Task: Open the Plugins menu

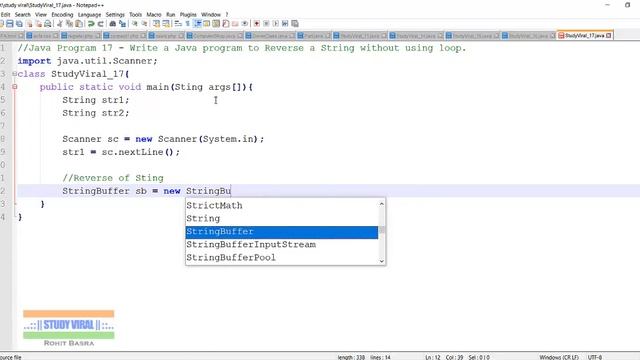Action: click(x=188, y=15)
